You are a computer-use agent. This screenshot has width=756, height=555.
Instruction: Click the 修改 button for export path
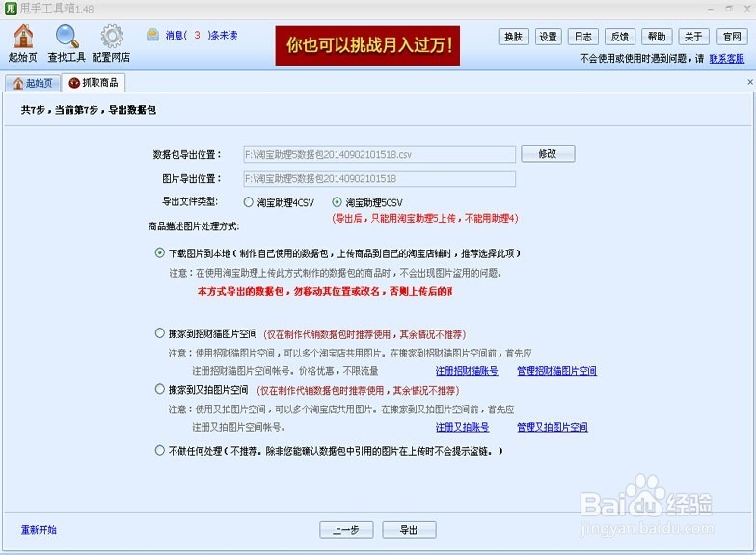pos(548,154)
